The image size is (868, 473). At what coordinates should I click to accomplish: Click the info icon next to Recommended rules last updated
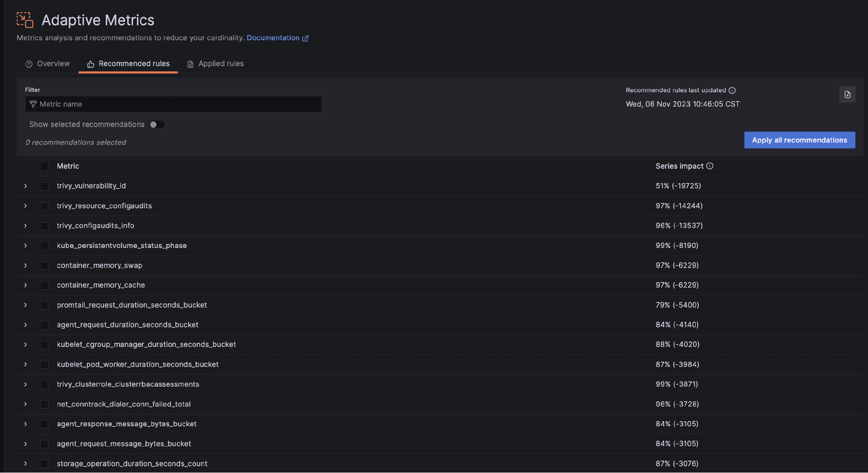[x=732, y=90]
